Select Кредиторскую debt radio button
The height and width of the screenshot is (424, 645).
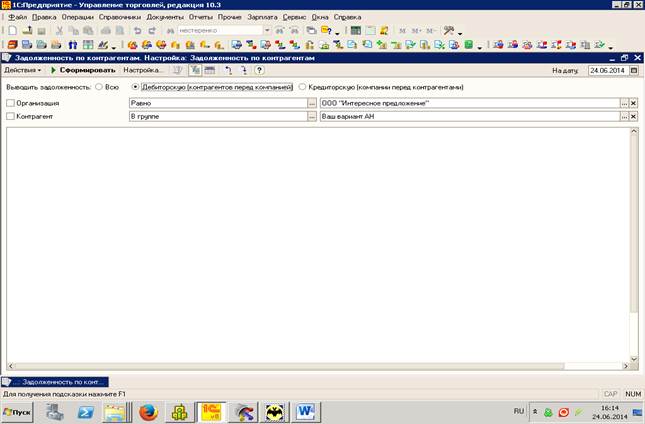tap(302, 87)
